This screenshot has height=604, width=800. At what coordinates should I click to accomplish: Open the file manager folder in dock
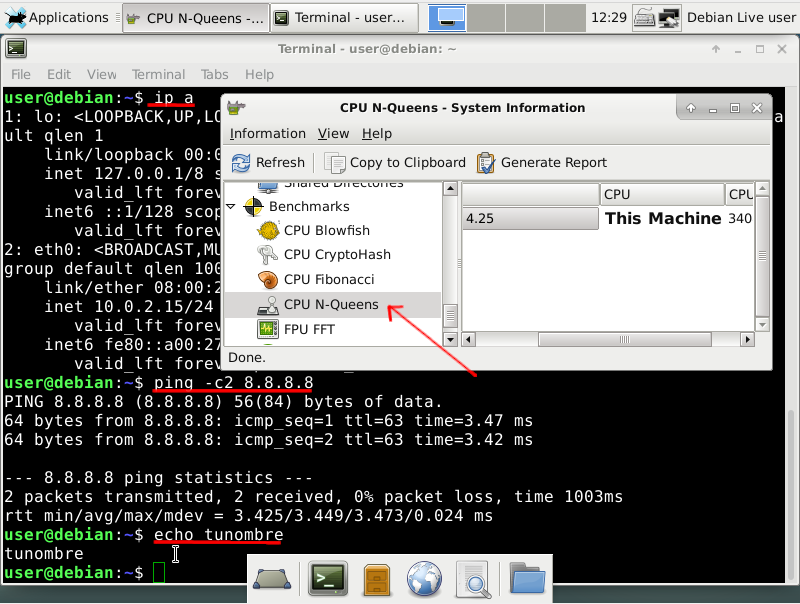(x=527, y=578)
